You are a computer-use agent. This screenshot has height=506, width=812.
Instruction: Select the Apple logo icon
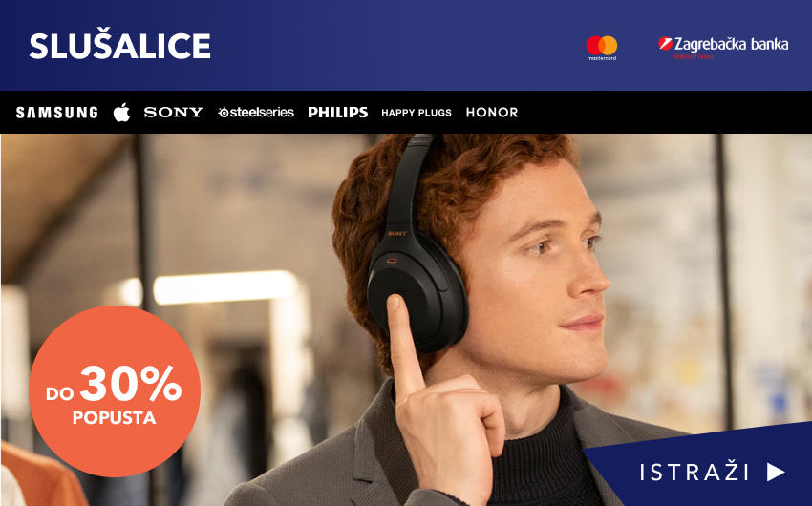(121, 112)
